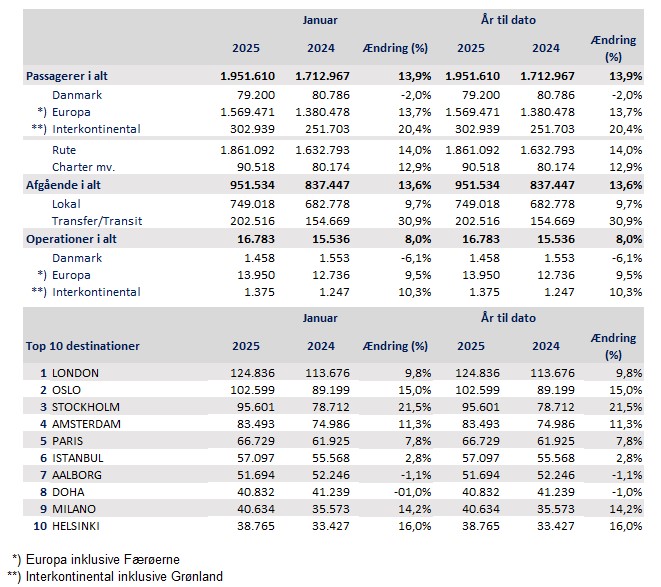Select the "Top 10 destinationer" header cell
661x587 pixels.
point(83,346)
